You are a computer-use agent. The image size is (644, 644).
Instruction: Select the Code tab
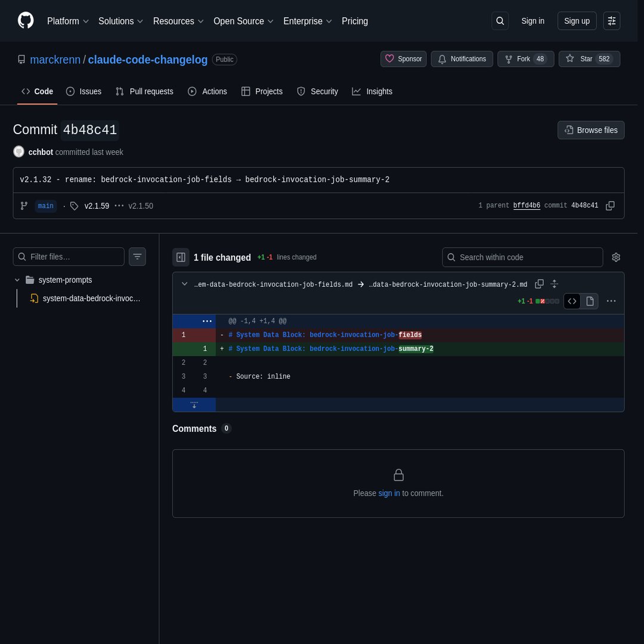(x=38, y=92)
